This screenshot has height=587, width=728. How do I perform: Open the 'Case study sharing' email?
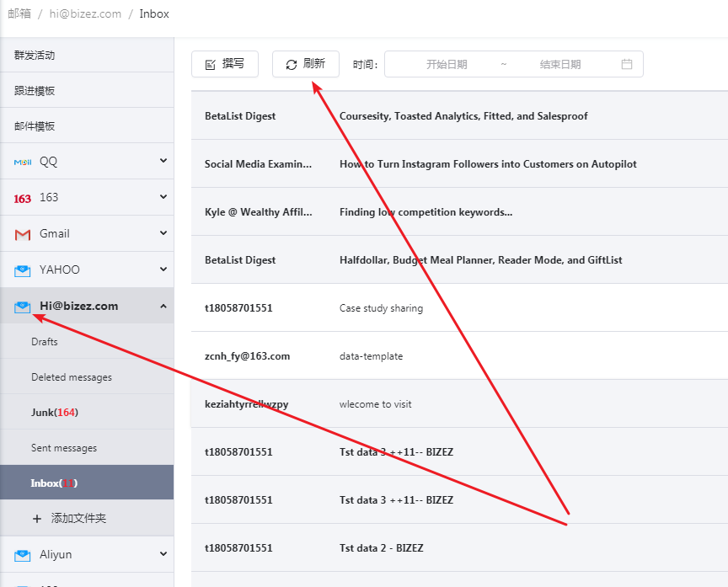point(381,308)
